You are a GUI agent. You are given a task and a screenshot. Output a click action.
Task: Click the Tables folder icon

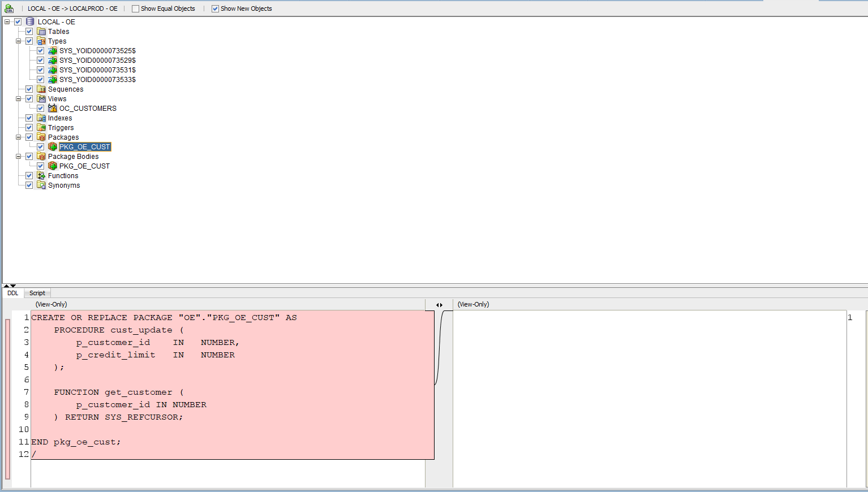tap(41, 31)
